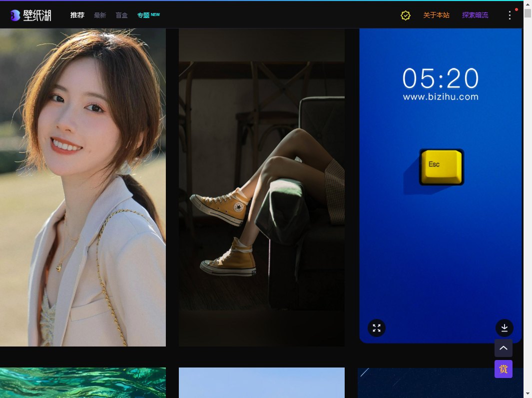The image size is (532, 398).
Task: Click the yellow verified badge icon
Action: (406, 15)
